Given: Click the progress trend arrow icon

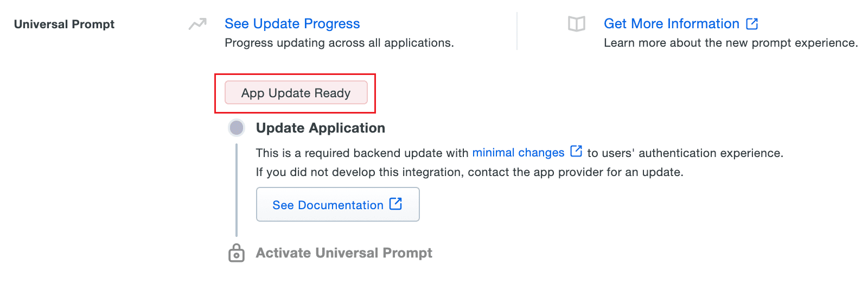Looking at the screenshot, I should [197, 24].
